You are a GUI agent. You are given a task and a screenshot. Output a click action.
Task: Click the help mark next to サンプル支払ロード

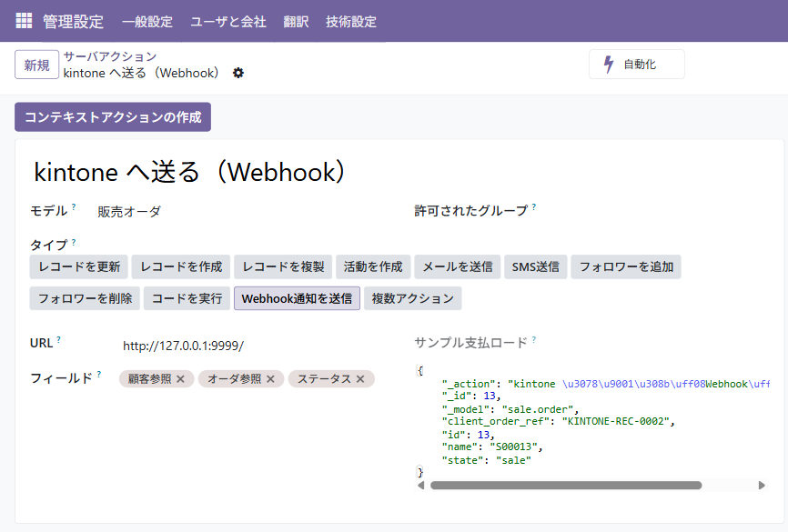(x=534, y=339)
